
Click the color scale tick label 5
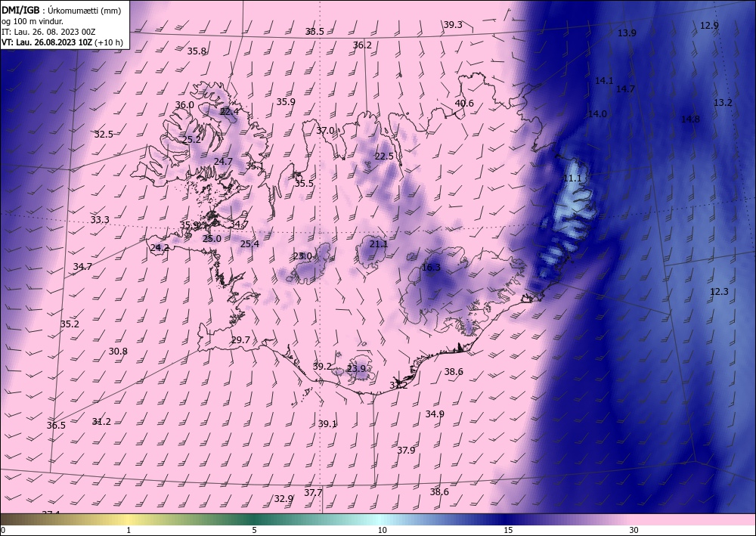click(x=254, y=531)
